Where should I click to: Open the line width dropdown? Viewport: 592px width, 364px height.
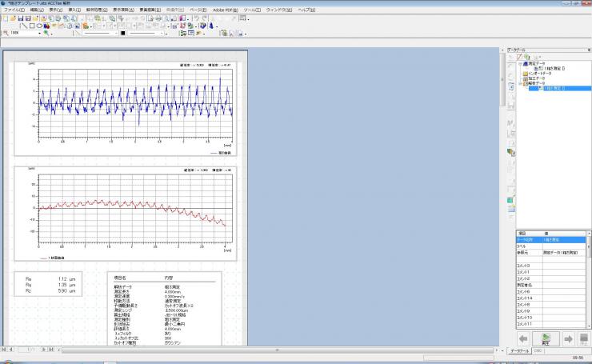(x=162, y=34)
